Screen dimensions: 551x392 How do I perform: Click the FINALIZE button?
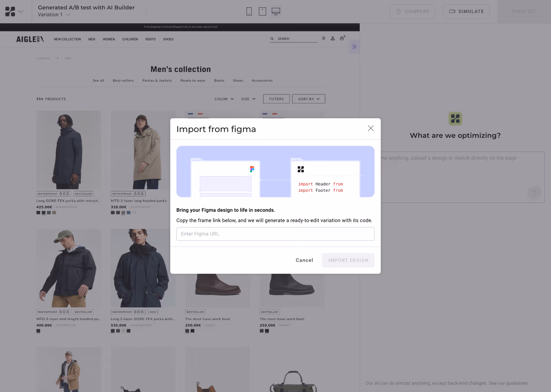pyautogui.click(x=524, y=11)
